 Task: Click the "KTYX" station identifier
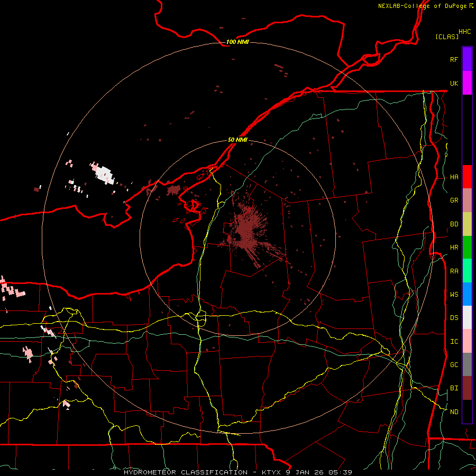(x=272, y=472)
